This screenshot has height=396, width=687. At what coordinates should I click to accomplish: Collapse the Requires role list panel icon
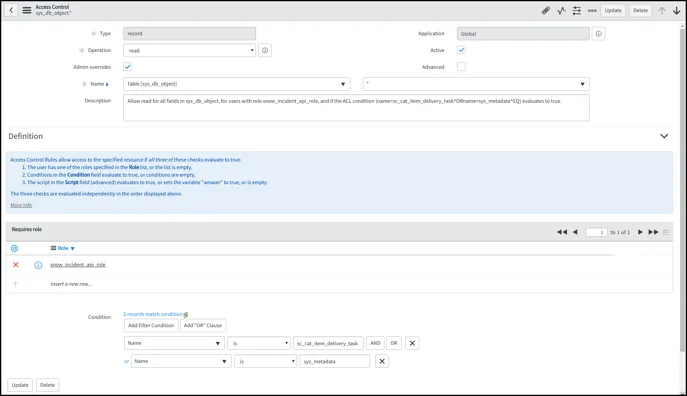coord(666,232)
